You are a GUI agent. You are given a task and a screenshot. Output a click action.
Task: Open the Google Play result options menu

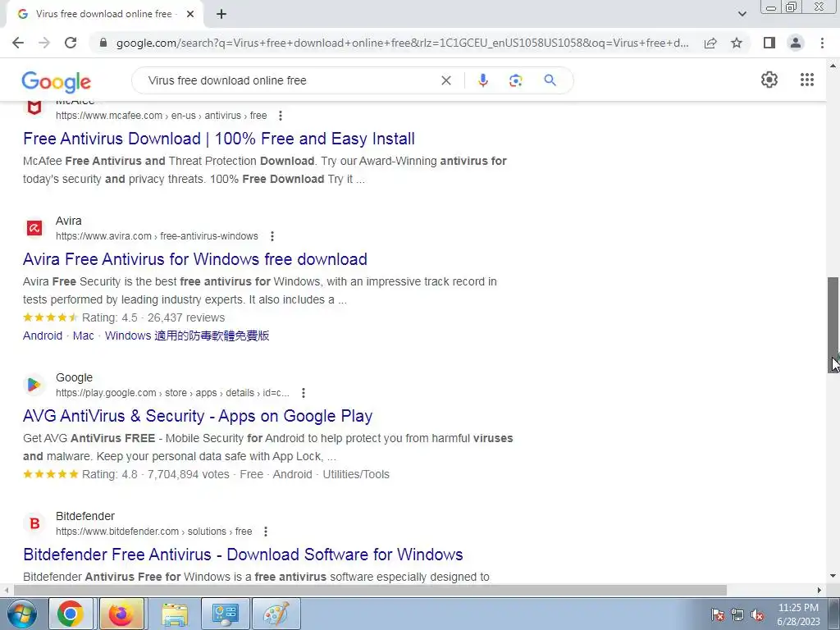click(304, 393)
